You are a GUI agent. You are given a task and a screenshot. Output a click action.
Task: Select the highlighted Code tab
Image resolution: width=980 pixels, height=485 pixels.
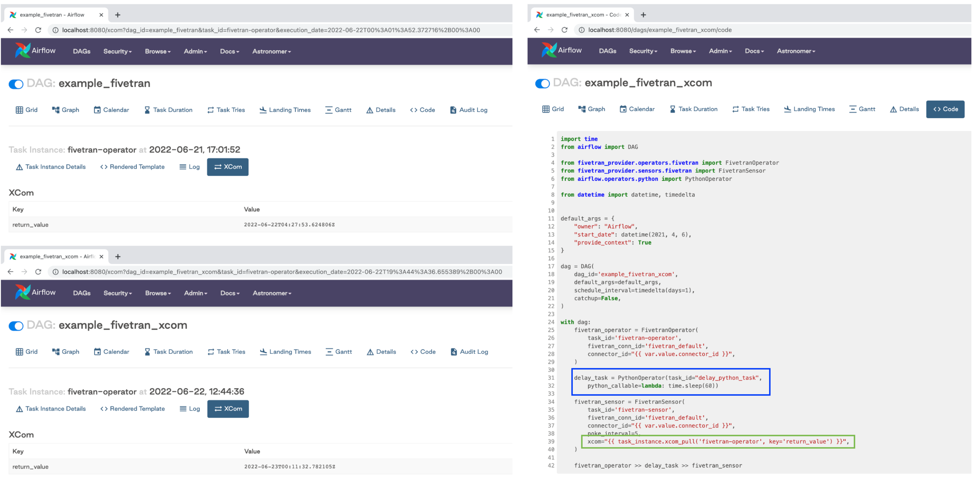pos(945,109)
